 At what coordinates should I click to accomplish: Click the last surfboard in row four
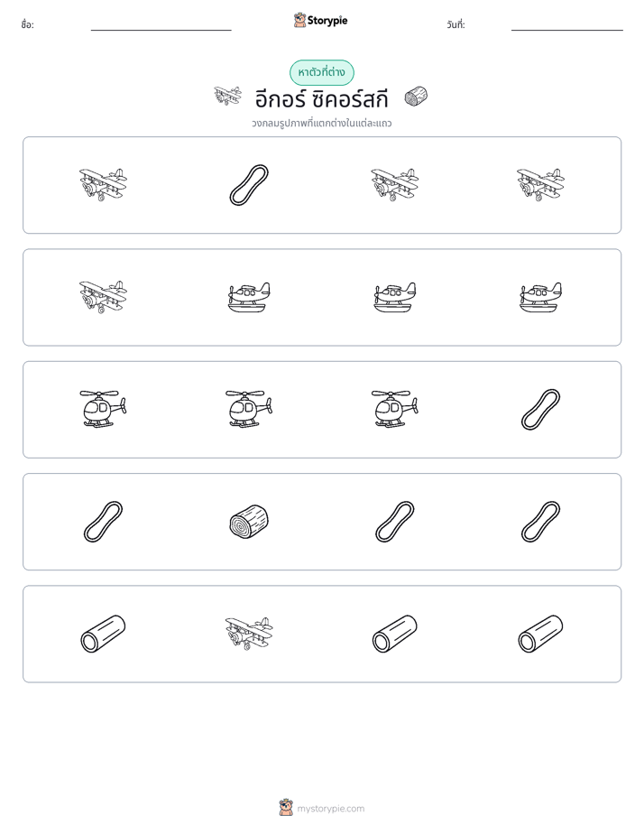(x=540, y=522)
